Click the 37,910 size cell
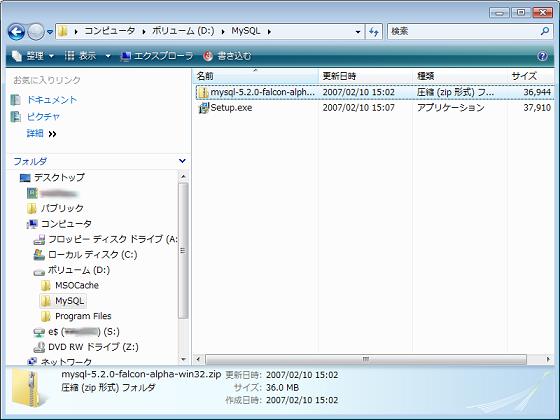This screenshot has width=560, height=420. (537, 108)
